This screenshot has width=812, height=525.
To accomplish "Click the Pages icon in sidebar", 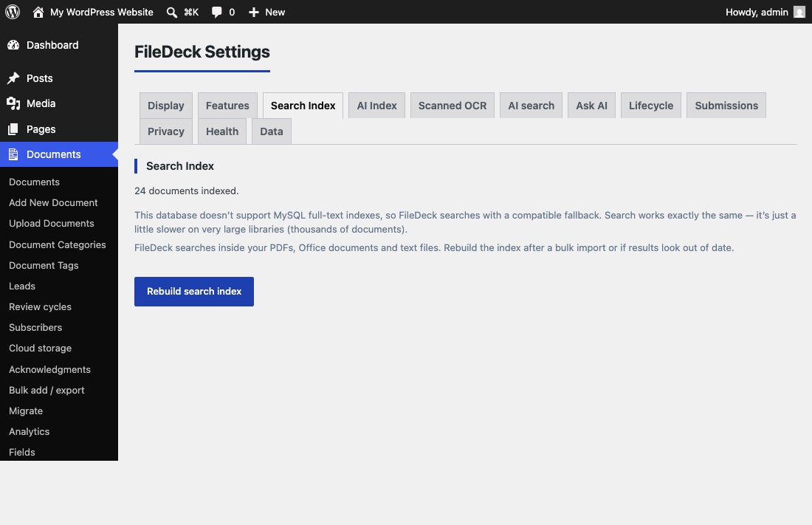I will 13,129.
